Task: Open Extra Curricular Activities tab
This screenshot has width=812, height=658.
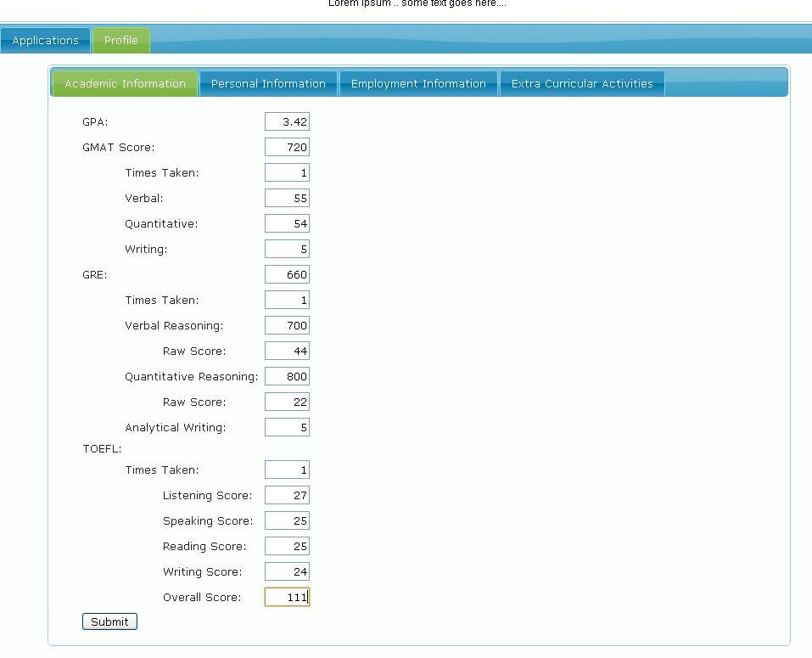Action: point(582,84)
